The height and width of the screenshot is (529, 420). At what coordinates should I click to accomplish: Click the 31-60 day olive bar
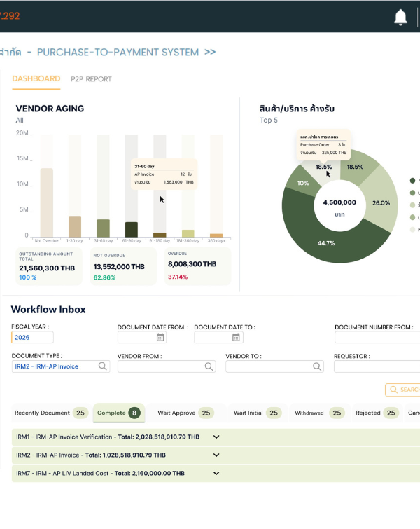pyautogui.click(x=103, y=228)
